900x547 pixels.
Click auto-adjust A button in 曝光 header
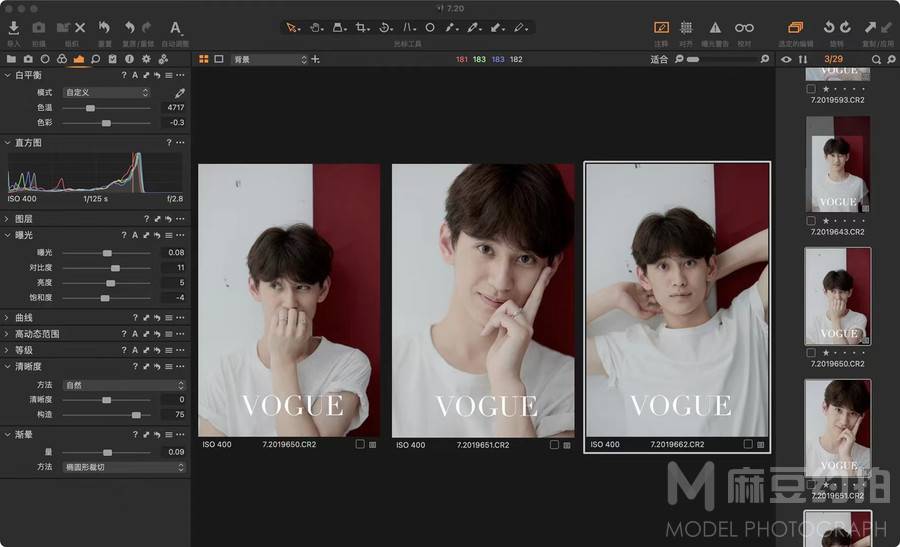point(135,235)
